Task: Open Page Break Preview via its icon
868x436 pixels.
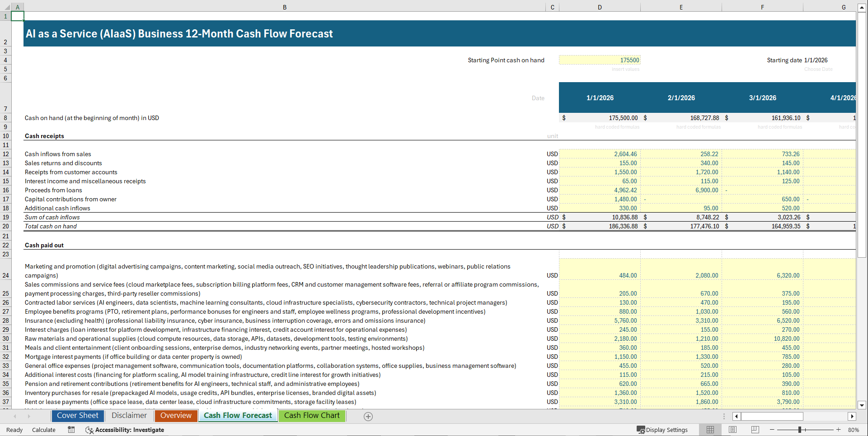Action: (755, 430)
